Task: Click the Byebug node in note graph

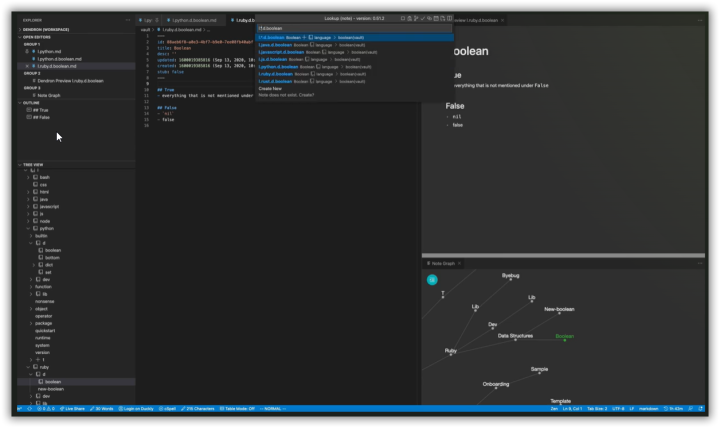Action: pyautogui.click(x=510, y=276)
